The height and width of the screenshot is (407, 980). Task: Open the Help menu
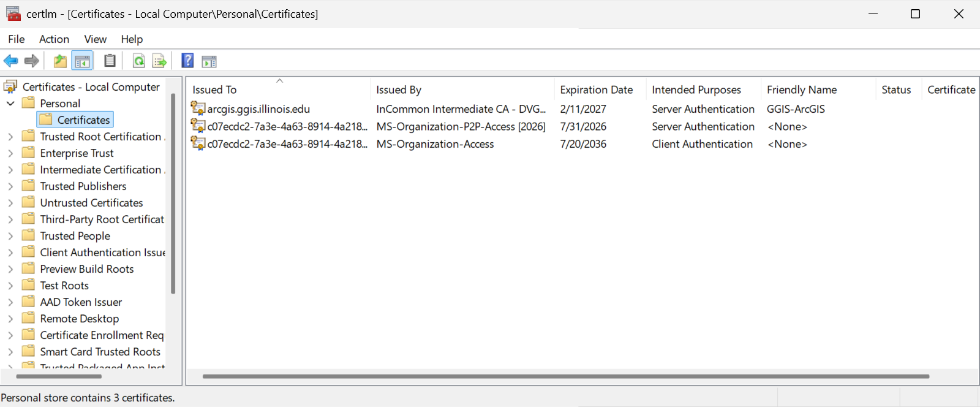132,39
